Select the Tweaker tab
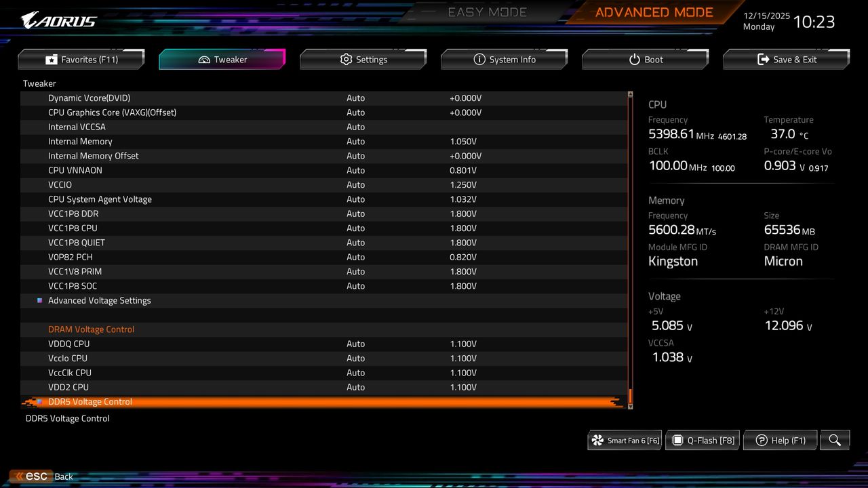868x488 pixels. (222, 59)
